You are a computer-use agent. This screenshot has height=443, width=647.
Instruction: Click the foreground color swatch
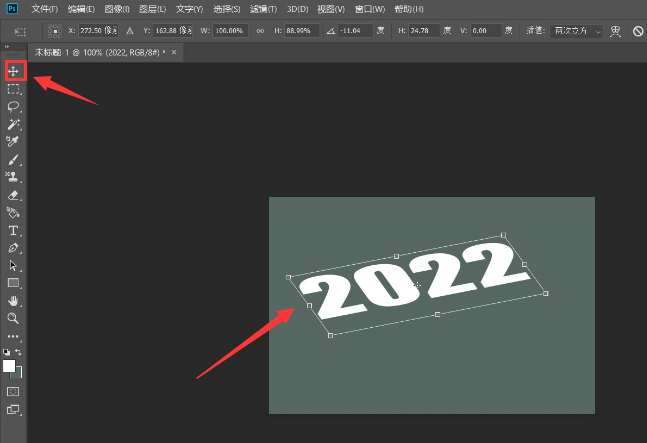tap(9, 366)
